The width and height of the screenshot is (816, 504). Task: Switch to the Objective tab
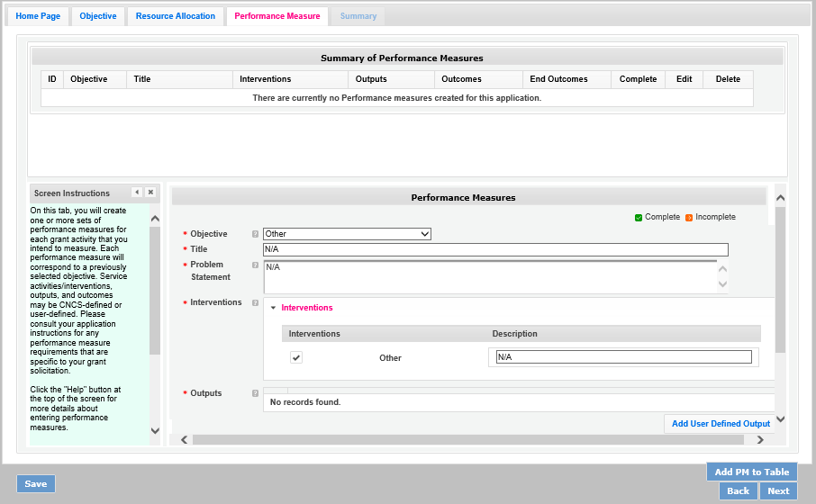pos(98,16)
